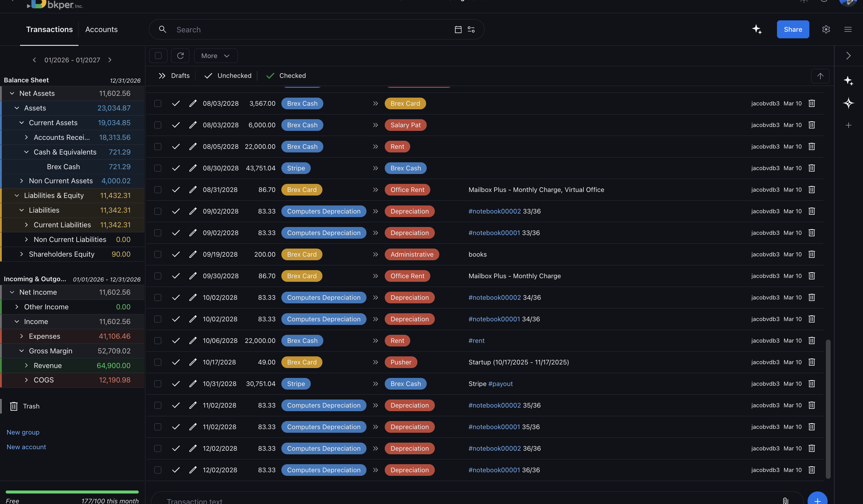Expand Non Current Assets group
863x504 pixels.
[22, 181]
